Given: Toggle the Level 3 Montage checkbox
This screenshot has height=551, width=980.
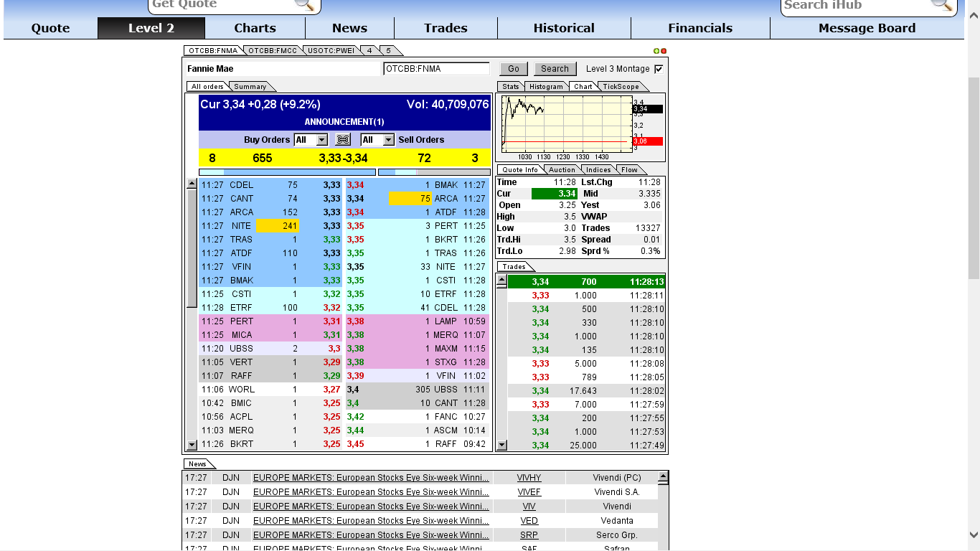Looking at the screenshot, I should click(x=658, y=68).
